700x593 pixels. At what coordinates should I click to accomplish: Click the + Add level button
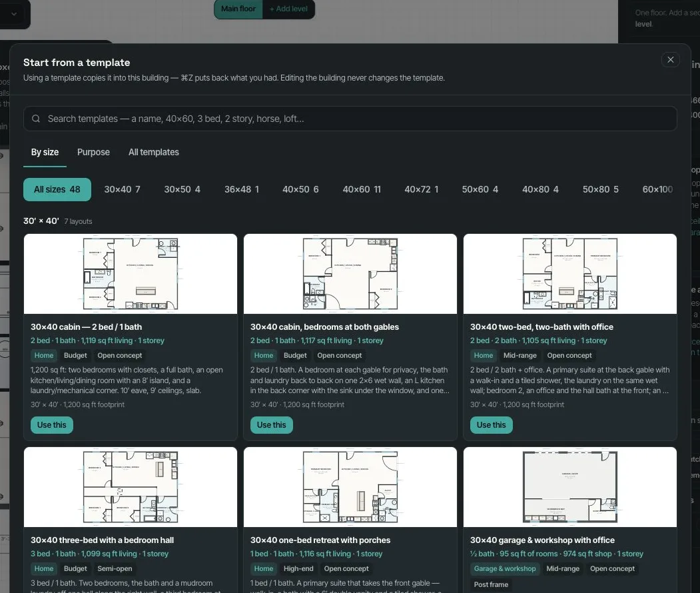tap(288, 9)
